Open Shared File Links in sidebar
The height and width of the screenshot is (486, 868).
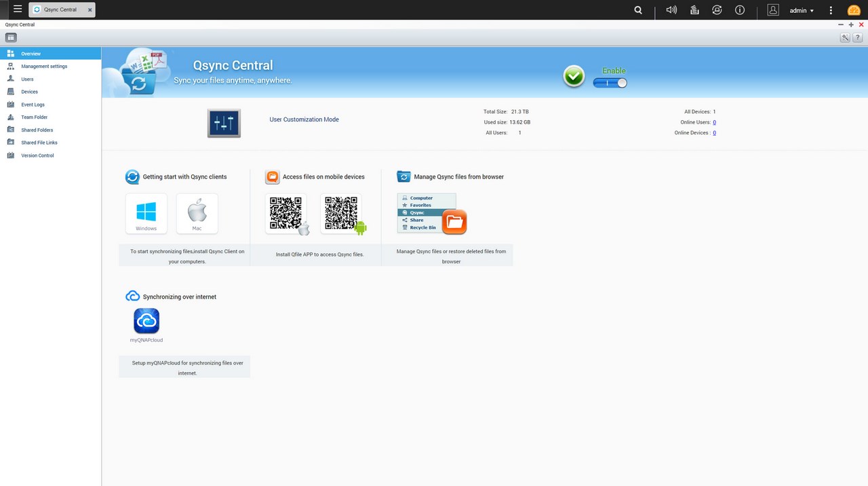[x=51, y=143]
